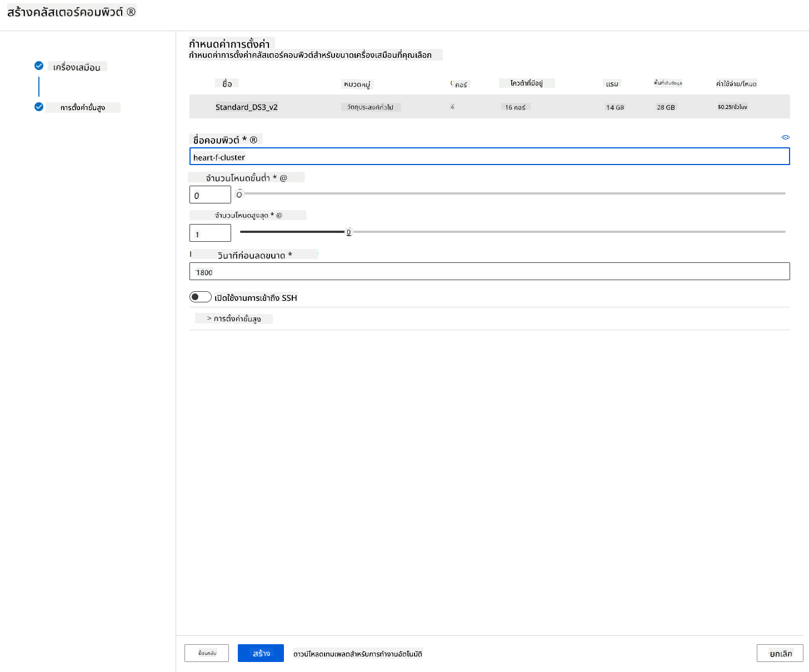Select the Standard_DS3_v2 table row
This screenshot has width=809, height=672.
pyautogui.click(x=490, y=107)
